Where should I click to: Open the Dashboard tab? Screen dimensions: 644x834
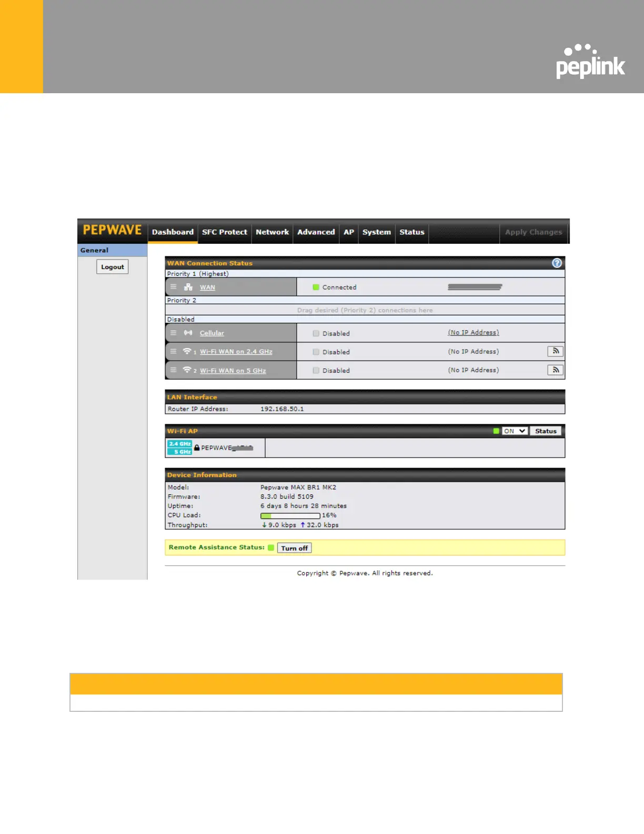tap(173, 232)
